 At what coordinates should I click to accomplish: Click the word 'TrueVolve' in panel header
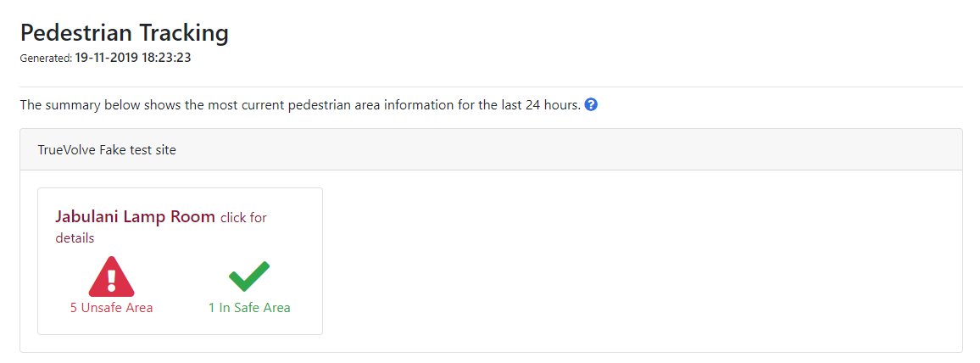point(65,150)
